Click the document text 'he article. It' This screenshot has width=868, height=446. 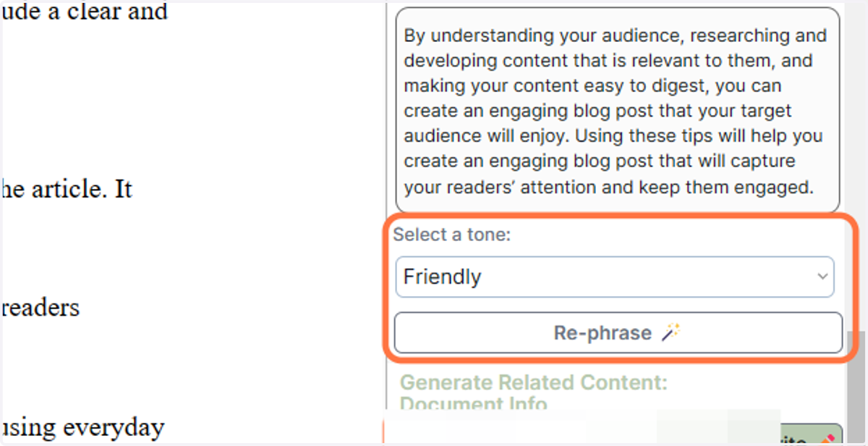point(67,190)
